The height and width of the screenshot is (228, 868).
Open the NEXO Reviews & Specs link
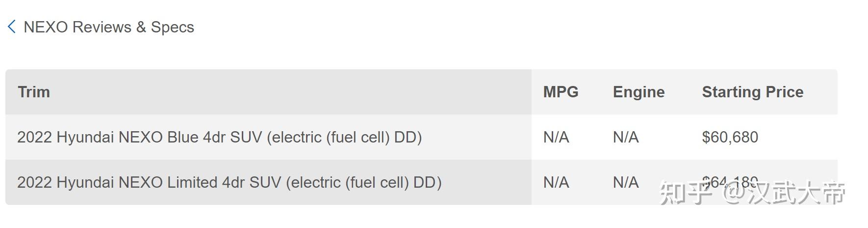[108, 27]
